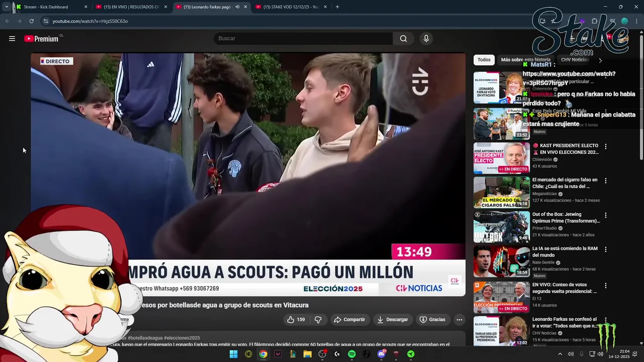644x362 pixels.
Task: Click the main video player
Action: tap(248, 174)
